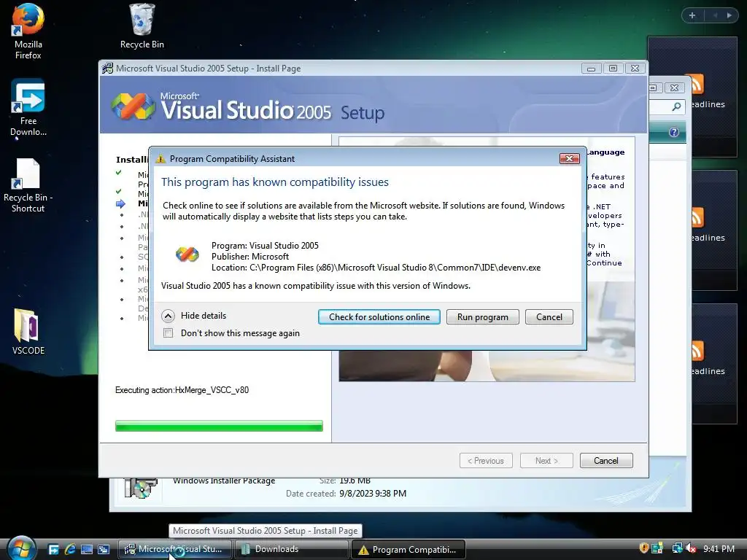This screenshot has height=560, width=747.
Task: Click the 9:41 PM taskbar clock
Action: click(719, 549)
